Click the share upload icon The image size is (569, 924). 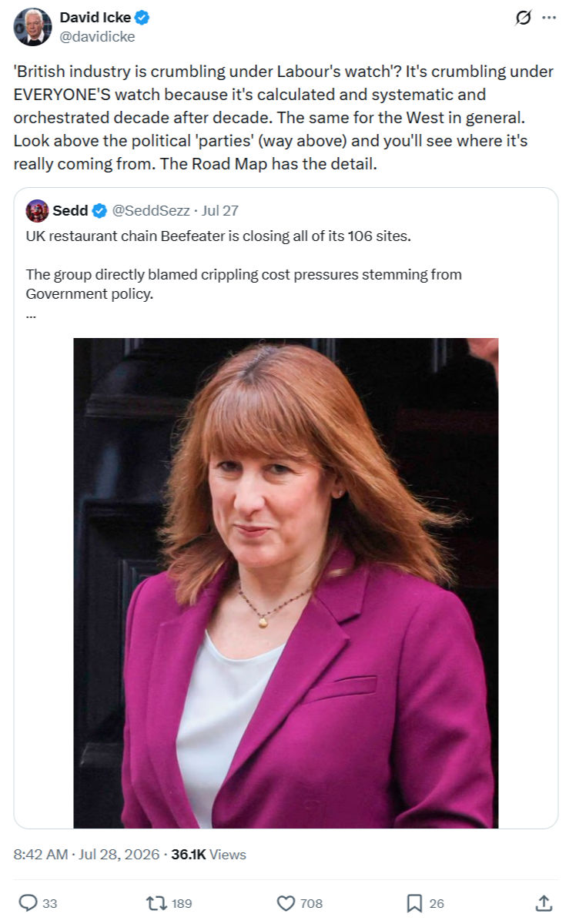coord(544,902)
